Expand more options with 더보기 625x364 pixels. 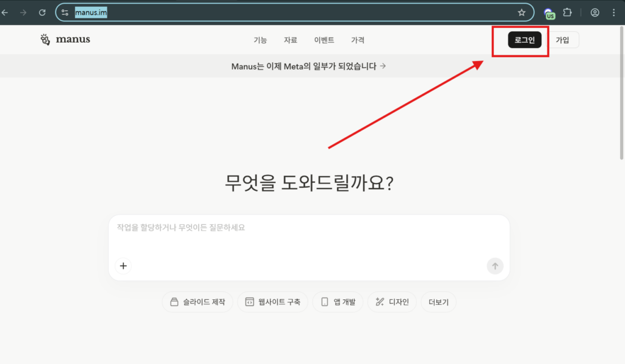[438, 302]
